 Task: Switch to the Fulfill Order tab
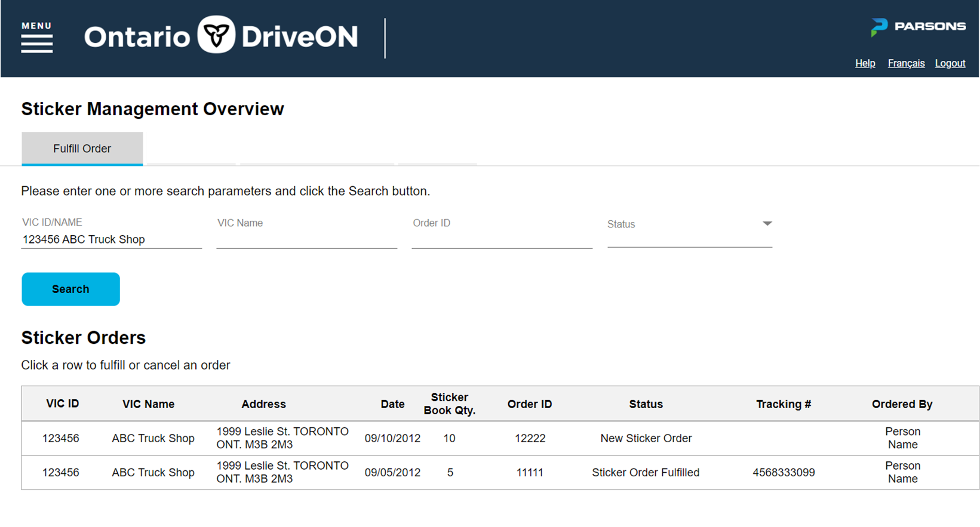coord(82,149)
